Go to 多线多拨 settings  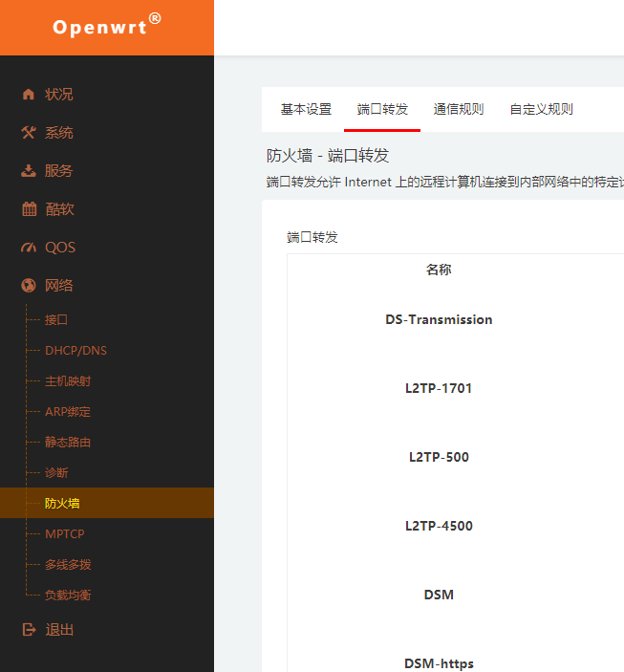(x=68, y=564)
